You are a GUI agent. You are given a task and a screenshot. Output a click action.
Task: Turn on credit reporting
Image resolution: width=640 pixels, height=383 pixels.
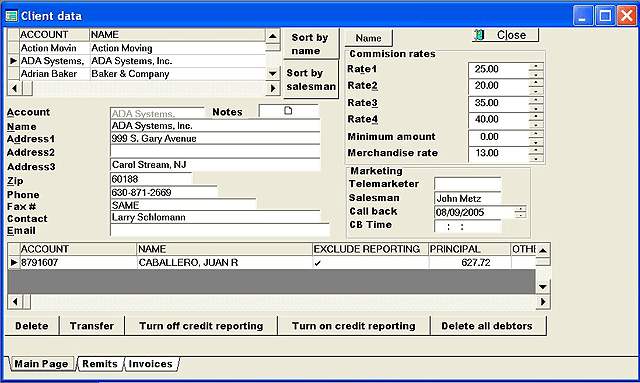[x=353, y=326]
